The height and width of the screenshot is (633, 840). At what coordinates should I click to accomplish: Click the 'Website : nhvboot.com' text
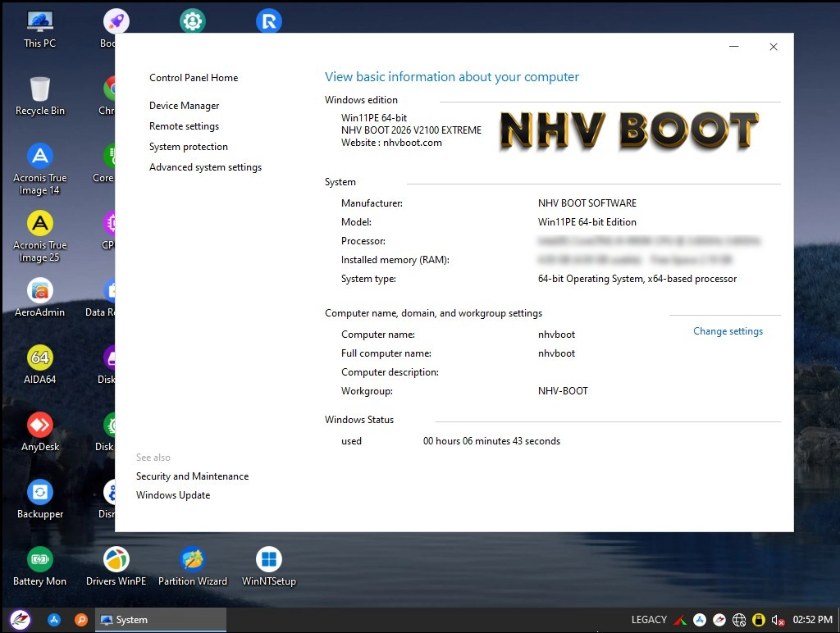pos(391,143)
